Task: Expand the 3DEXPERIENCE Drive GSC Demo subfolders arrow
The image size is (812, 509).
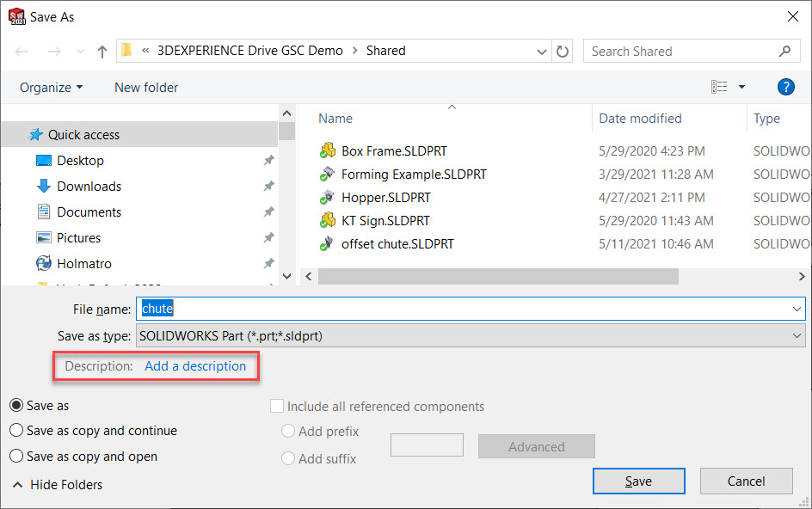Action: tap(354, 51)
